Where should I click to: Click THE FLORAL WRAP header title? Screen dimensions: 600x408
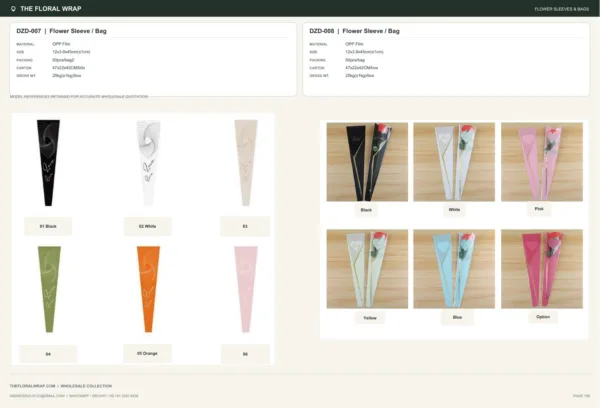[x=51, y=8]
